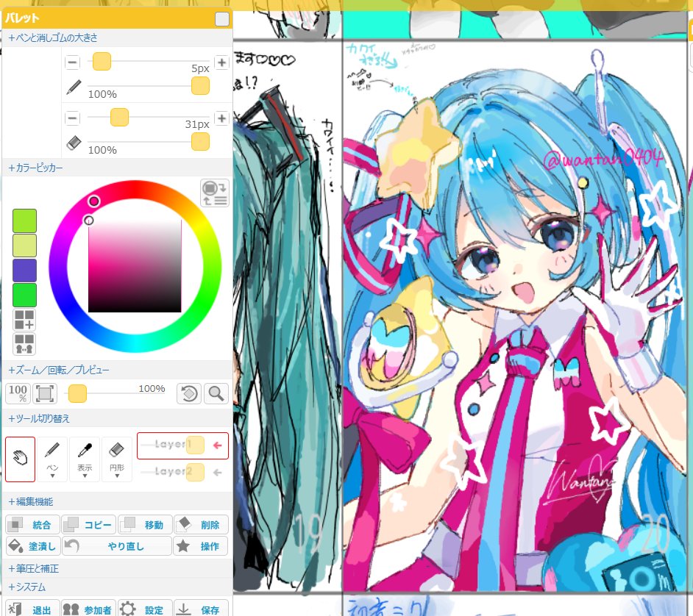Collapse the ズーム／回転／プレビュー section
The width and height of the screenshot is (693, 616).
pos(58,370)
